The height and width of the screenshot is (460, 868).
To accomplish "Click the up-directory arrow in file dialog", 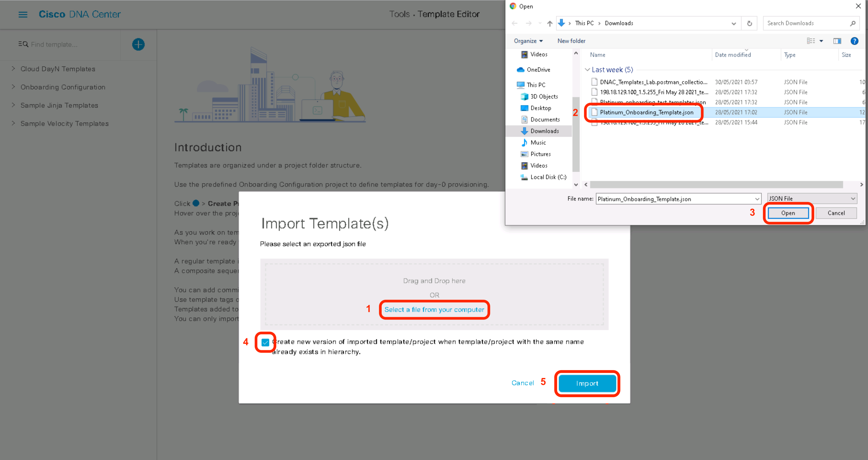I will 550,23.
